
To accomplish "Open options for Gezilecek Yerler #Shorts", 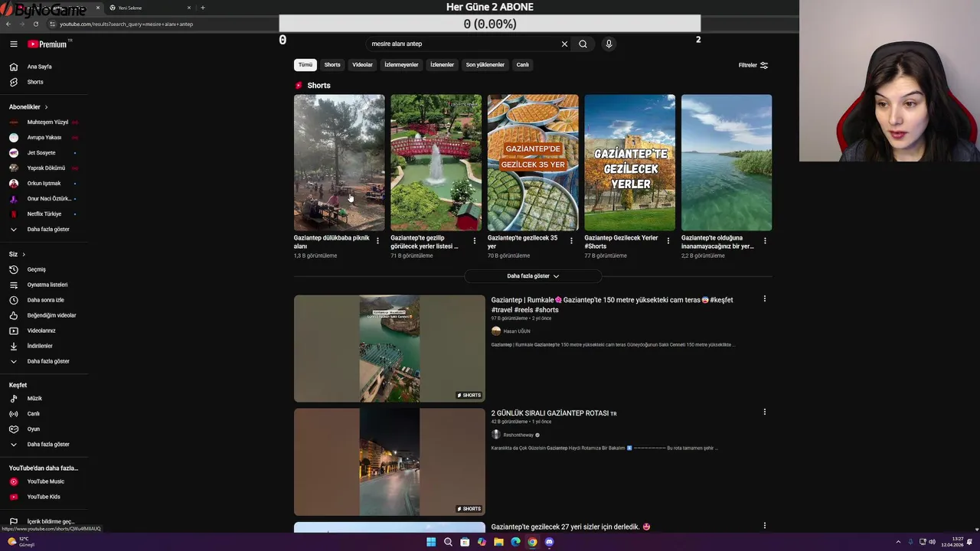I will [668, 241].
